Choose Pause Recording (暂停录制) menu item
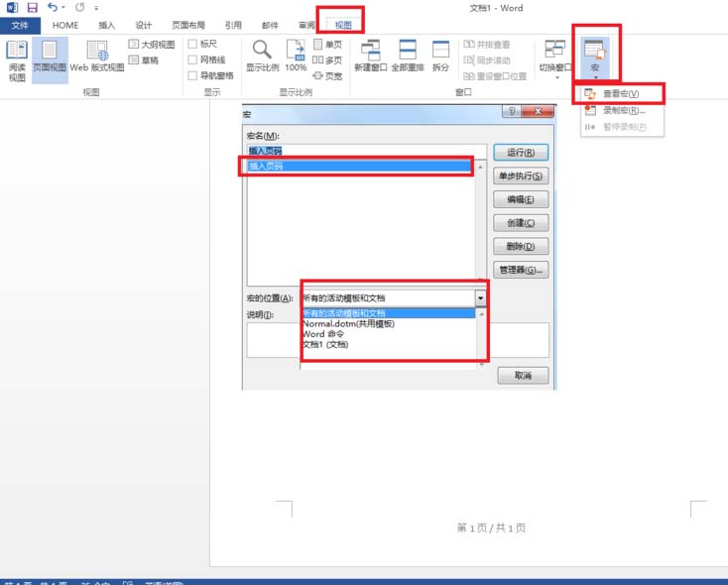The image size is (728, 585). tap(622, 127)
